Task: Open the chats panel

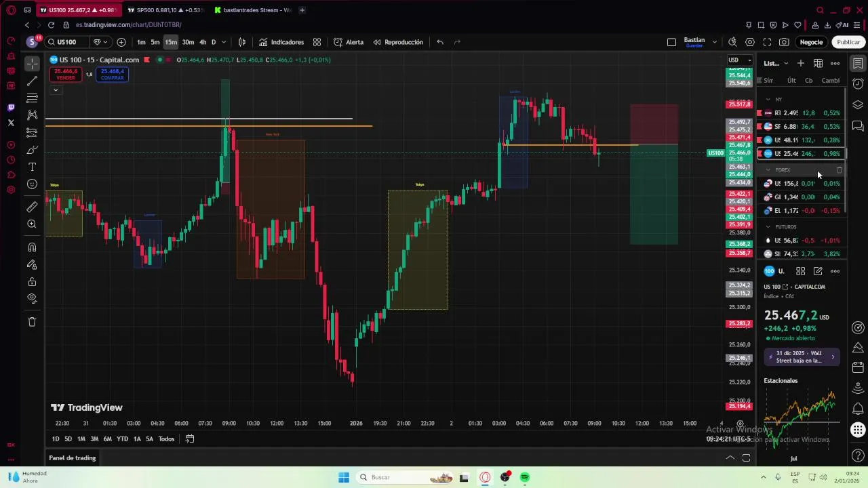Action: point(858,126)
